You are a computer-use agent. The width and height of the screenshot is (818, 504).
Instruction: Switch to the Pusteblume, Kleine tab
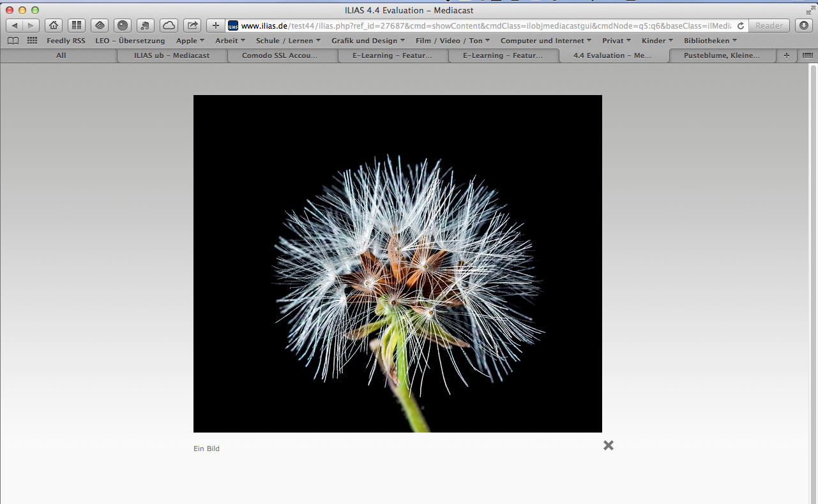(x=722, y=56)
